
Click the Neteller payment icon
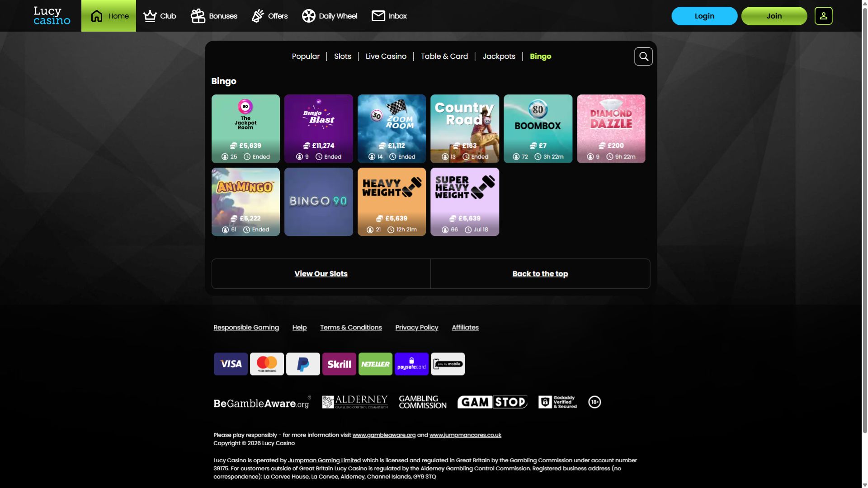[375, 364]
